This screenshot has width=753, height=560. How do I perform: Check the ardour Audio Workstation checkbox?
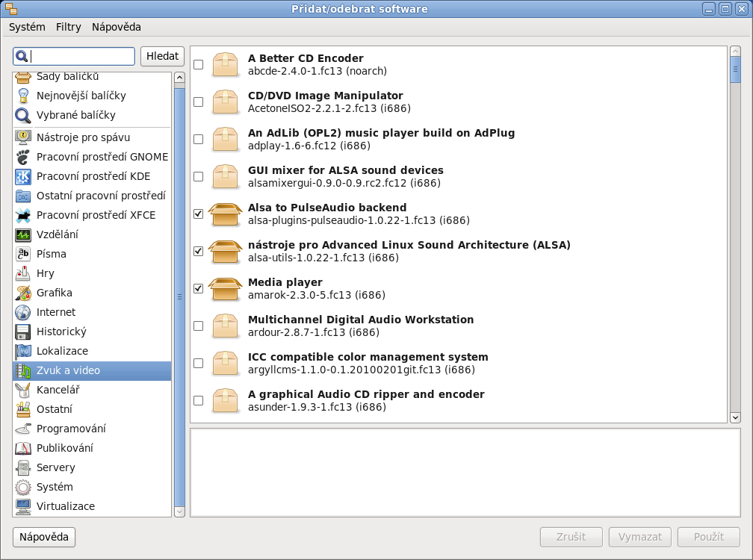(199, 326)
